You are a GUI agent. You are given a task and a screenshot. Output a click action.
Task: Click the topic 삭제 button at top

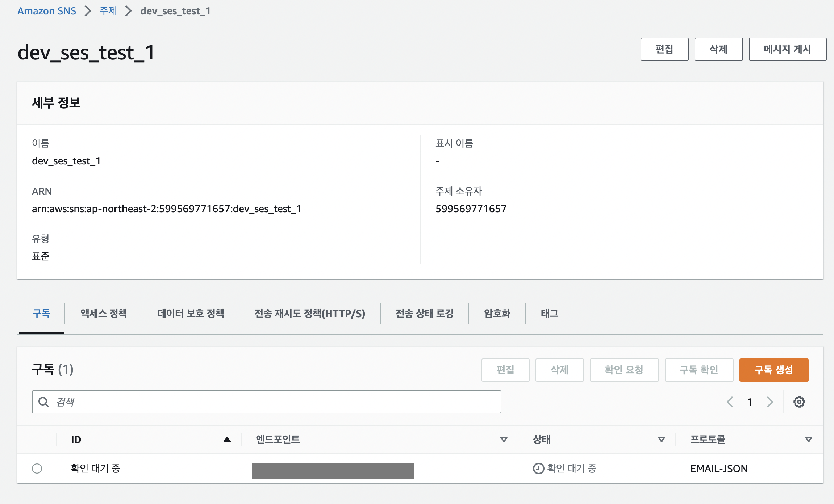pos(718,49)
